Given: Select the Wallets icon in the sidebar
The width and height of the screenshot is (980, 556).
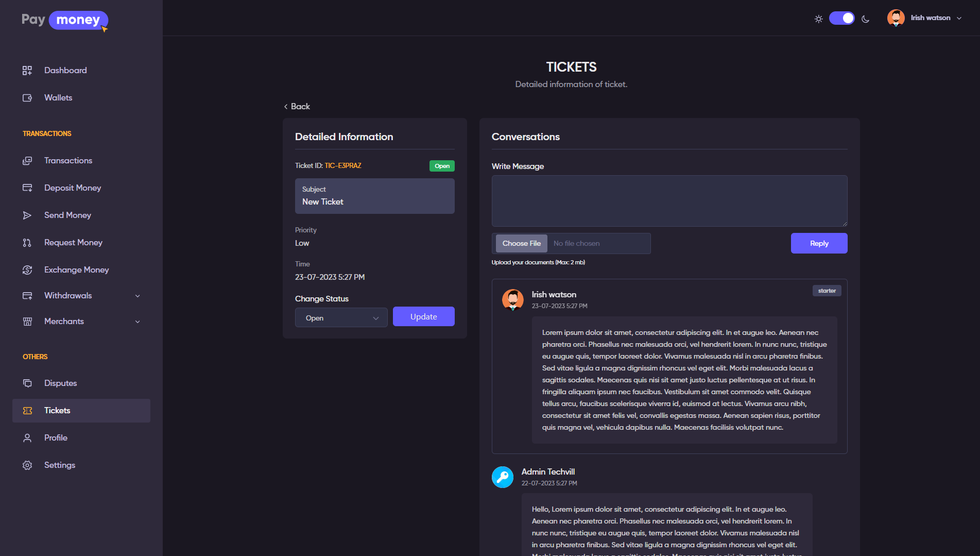Looking at the screenshot, I should 27,97.
